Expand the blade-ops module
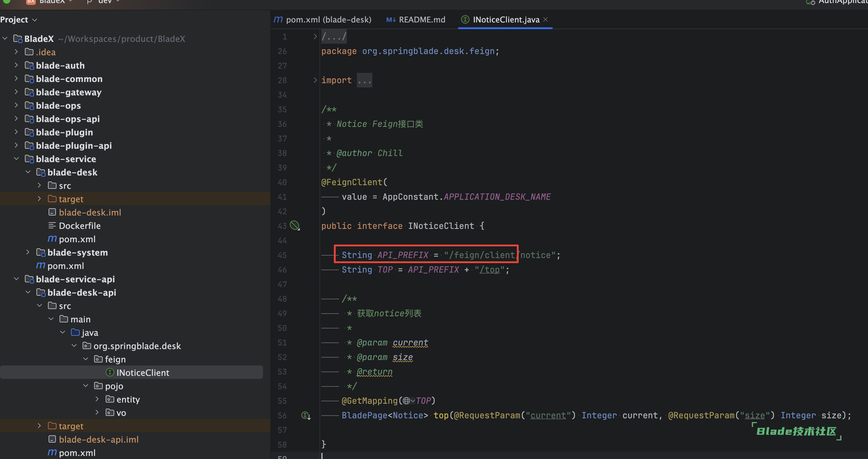The width and height of the screenshot is (868, 459). 16,105
